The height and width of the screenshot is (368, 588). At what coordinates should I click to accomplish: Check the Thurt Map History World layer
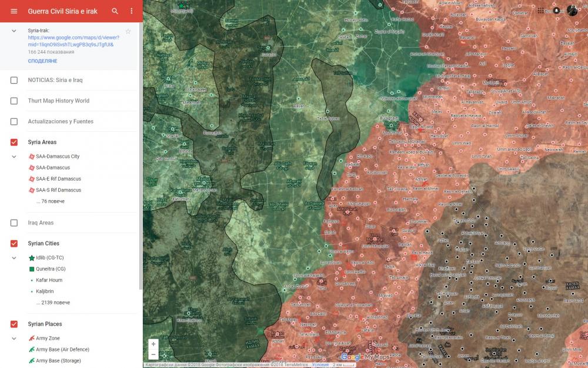coord(14,101)
